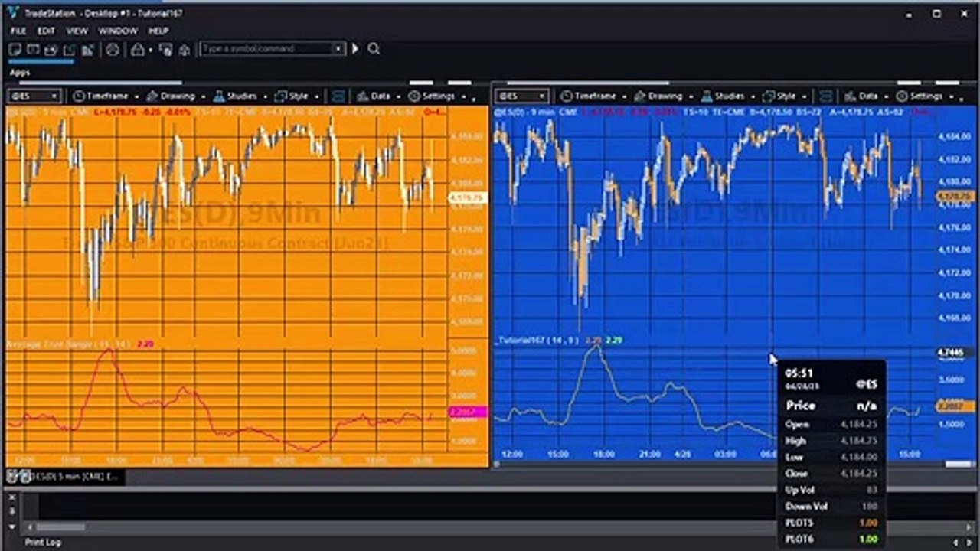Open symbol selector @ES in blue chart
The height and width of the screenshot is (551, 980).
pos(521,96)
